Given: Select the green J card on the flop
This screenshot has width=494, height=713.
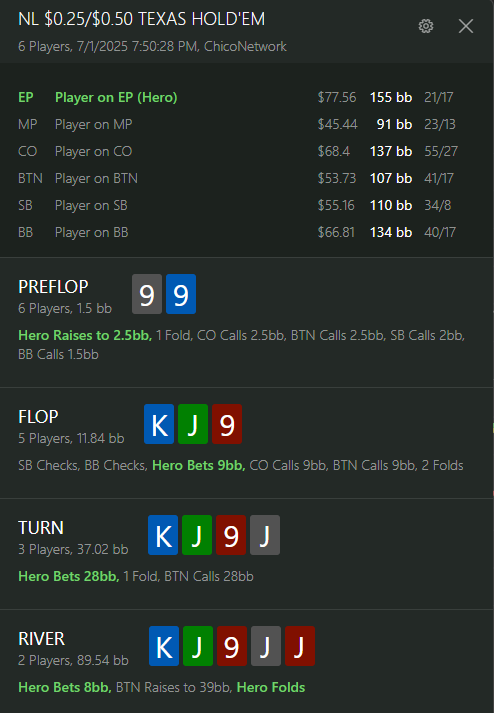Looking at the screenshot, I should tap(193, 424).
